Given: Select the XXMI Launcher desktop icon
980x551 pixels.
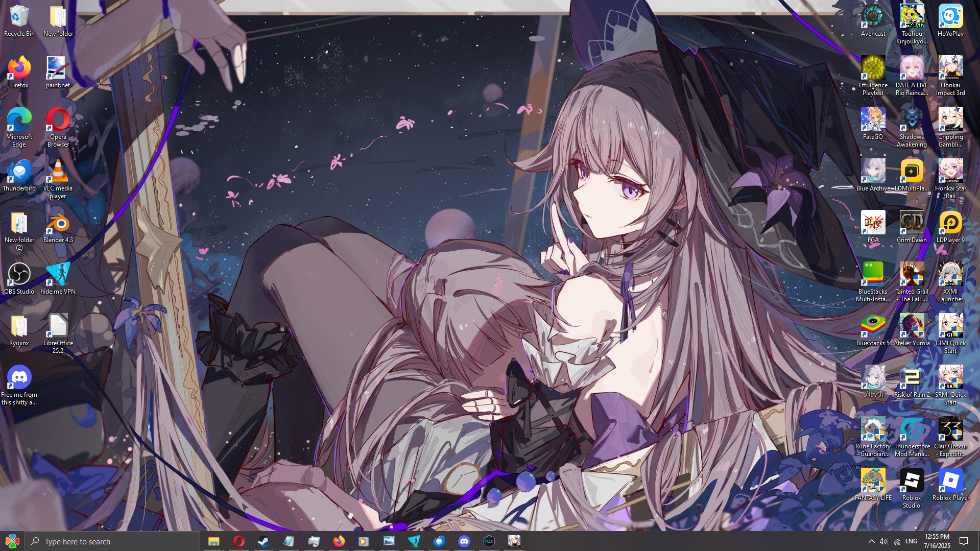Looking at the screenshot, I should coord(950,282).
